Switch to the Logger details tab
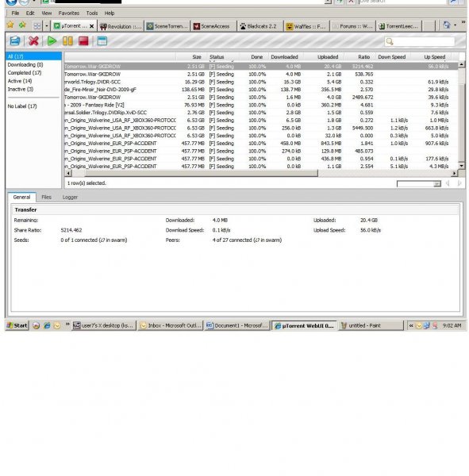 tap(70, 197)
